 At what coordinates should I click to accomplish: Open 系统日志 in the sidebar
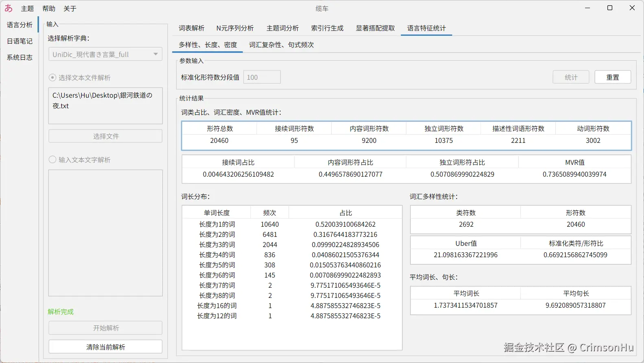coord(20,57)
